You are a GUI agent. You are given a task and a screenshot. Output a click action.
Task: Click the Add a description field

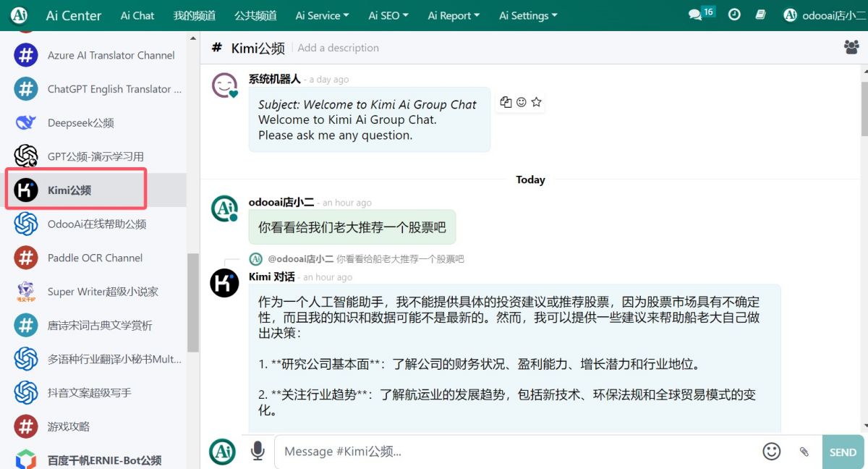click(338, 48)
